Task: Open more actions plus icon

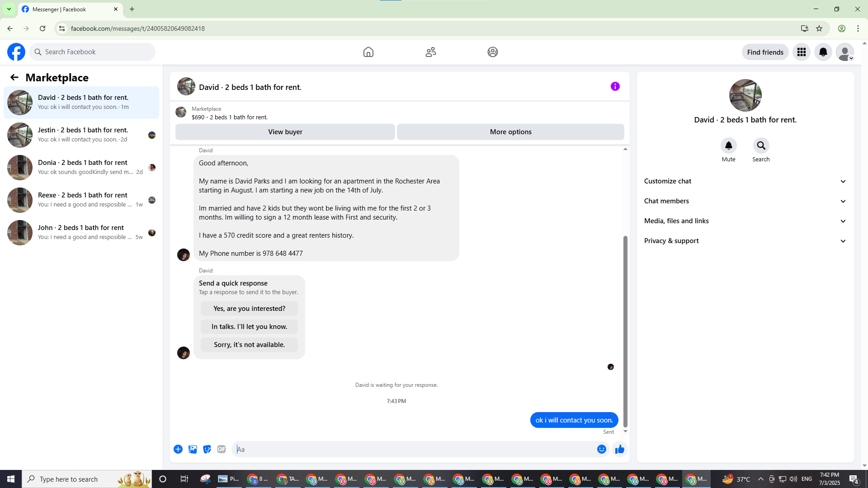Action: pos(178,449)
